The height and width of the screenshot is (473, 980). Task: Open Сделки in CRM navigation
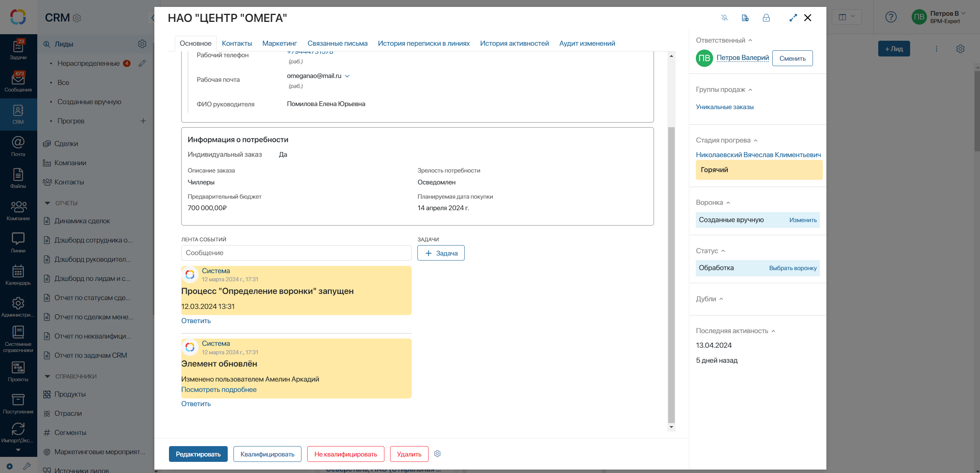tap(66, 144)
